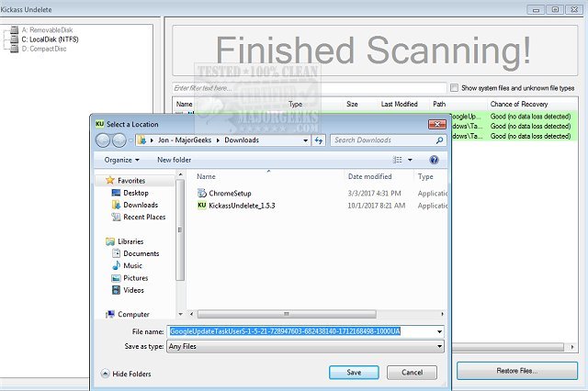The image size is (588, 391).
Task: Select the D: Compact Disc drive
Action: (44, 49)
